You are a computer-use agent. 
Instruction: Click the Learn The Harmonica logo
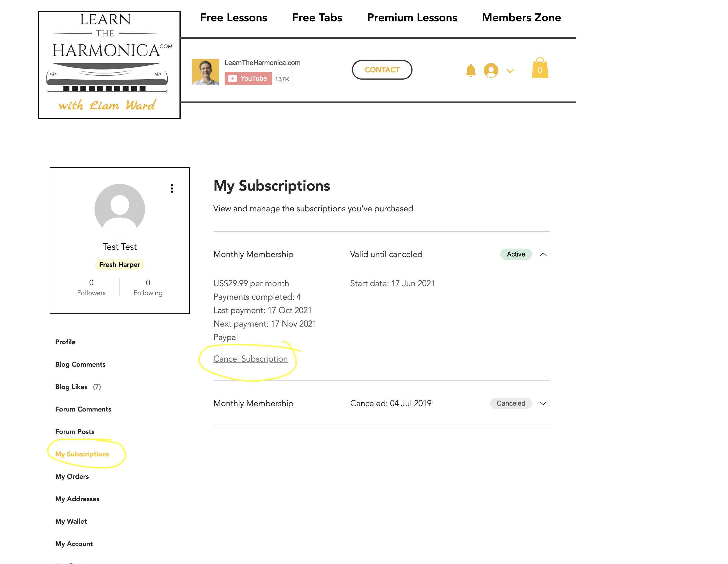109,65
